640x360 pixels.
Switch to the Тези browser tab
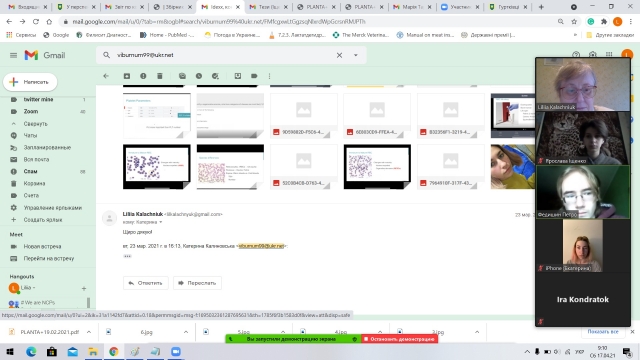[x=269, y=7]
